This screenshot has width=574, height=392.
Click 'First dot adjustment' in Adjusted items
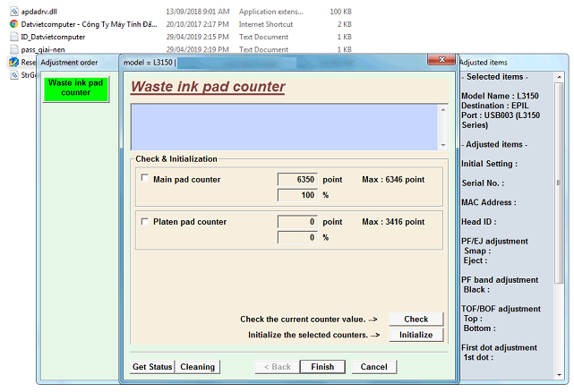(x=499, y=348)
